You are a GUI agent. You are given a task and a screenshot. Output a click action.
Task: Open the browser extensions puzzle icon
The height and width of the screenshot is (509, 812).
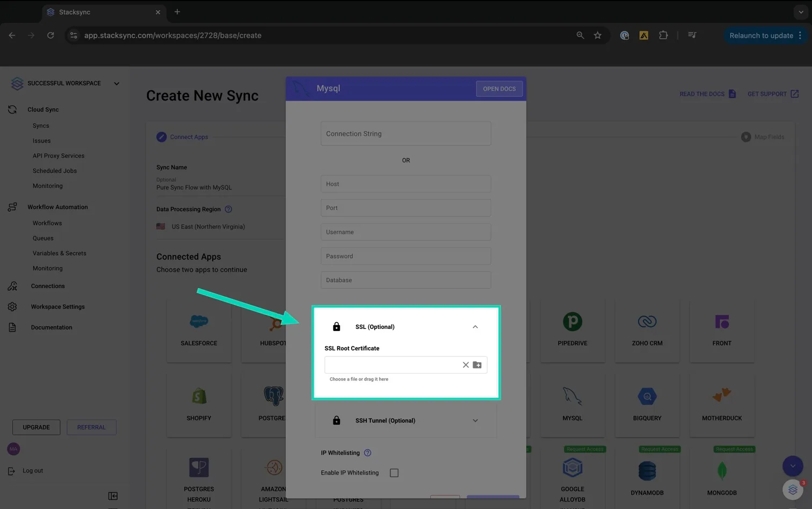click(663, 35)
